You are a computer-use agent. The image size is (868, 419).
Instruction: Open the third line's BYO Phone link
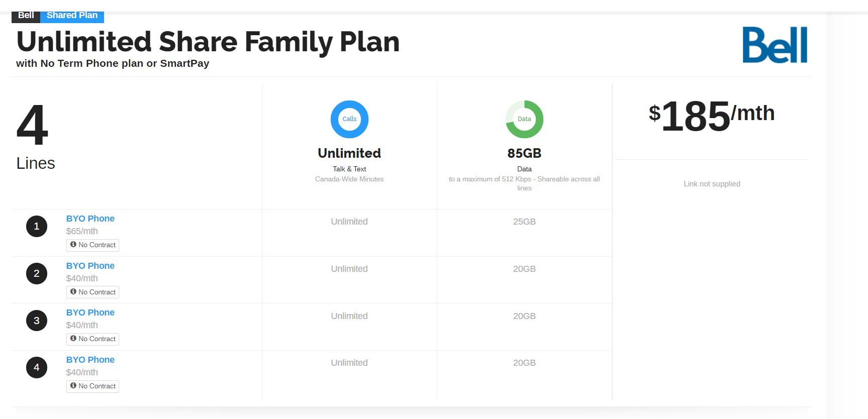click(90, 312)
